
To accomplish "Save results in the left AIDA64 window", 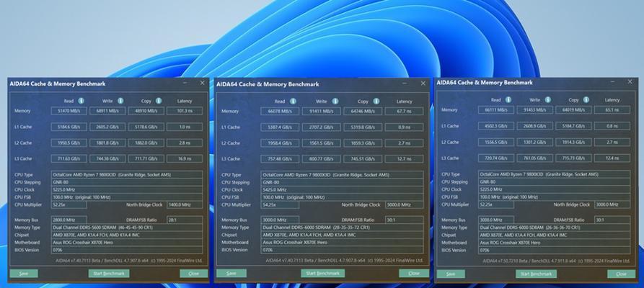I will click(x=24, y=273).
